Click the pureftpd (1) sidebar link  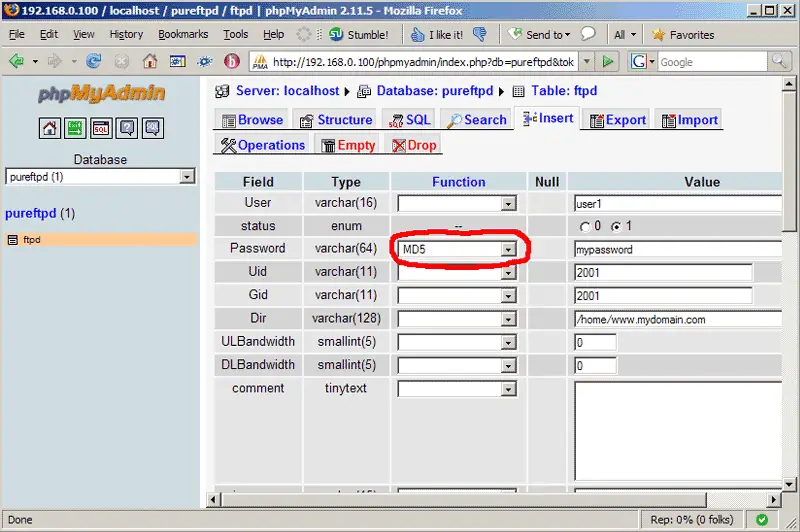click(x=40, y=213)
